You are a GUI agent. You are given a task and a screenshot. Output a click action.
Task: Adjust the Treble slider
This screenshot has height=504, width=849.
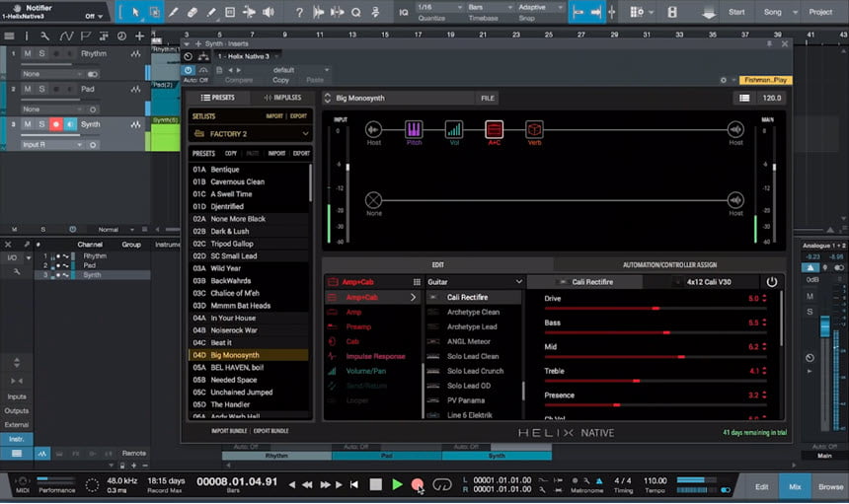[656, 382]
